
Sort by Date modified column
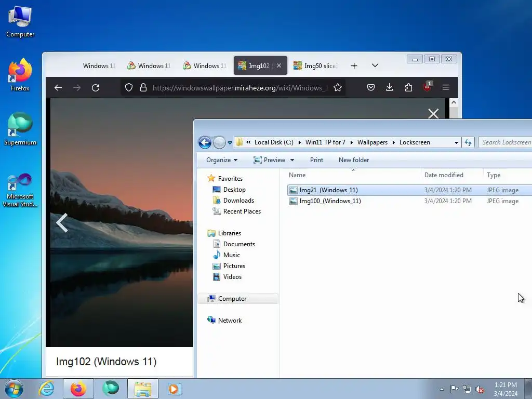click(452, 175)
